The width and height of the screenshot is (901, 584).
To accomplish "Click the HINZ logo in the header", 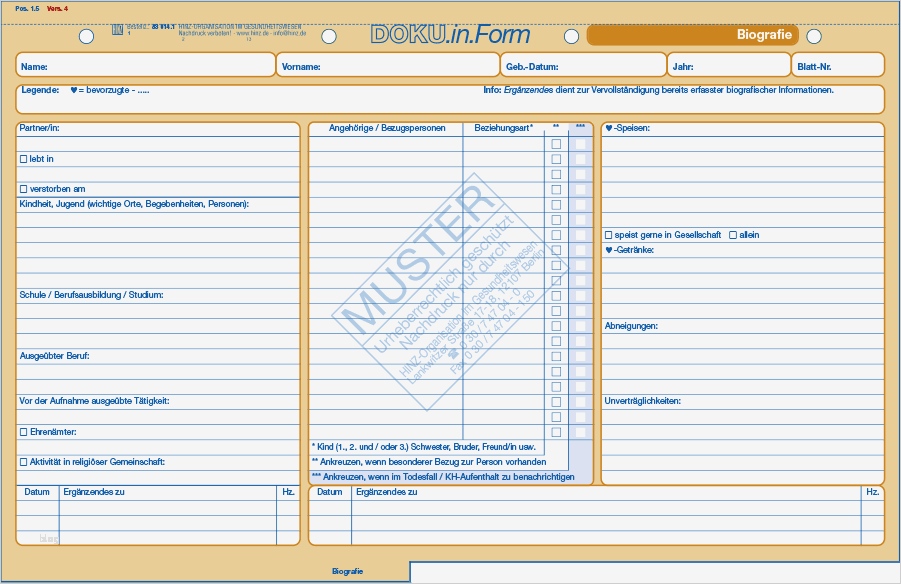I will (117, 29).
